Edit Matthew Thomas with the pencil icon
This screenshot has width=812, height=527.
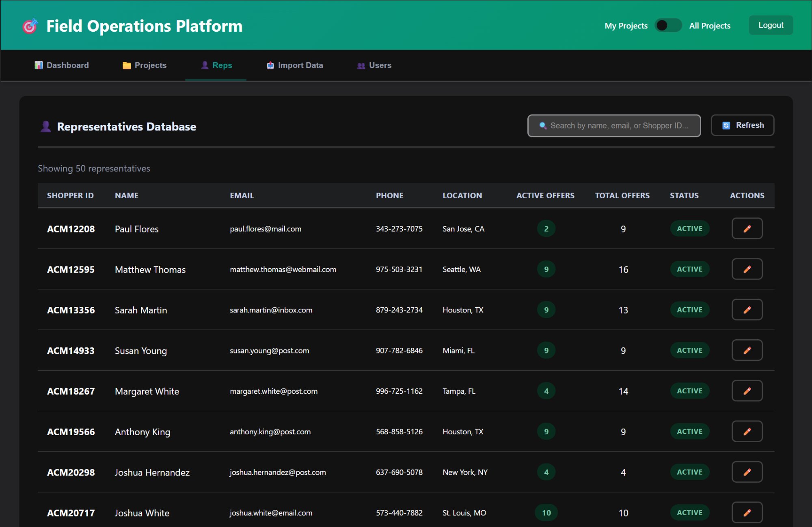[x=747, y=269]
